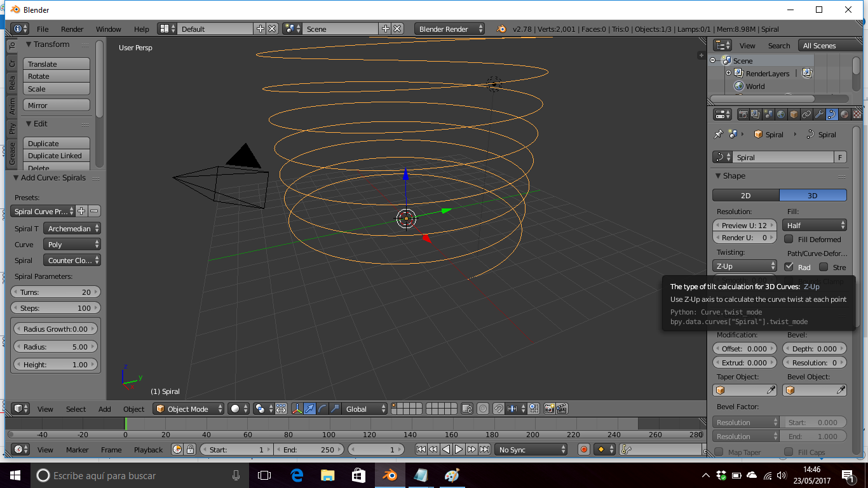The width and height of the screenshot is (868, 488).
Task: Open the Scene properties tab
Action: [x=768, y=114]
